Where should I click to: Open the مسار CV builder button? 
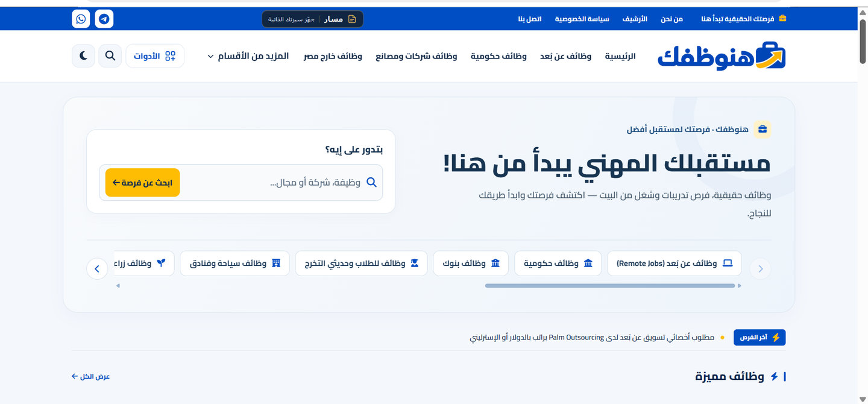point(312,19)
